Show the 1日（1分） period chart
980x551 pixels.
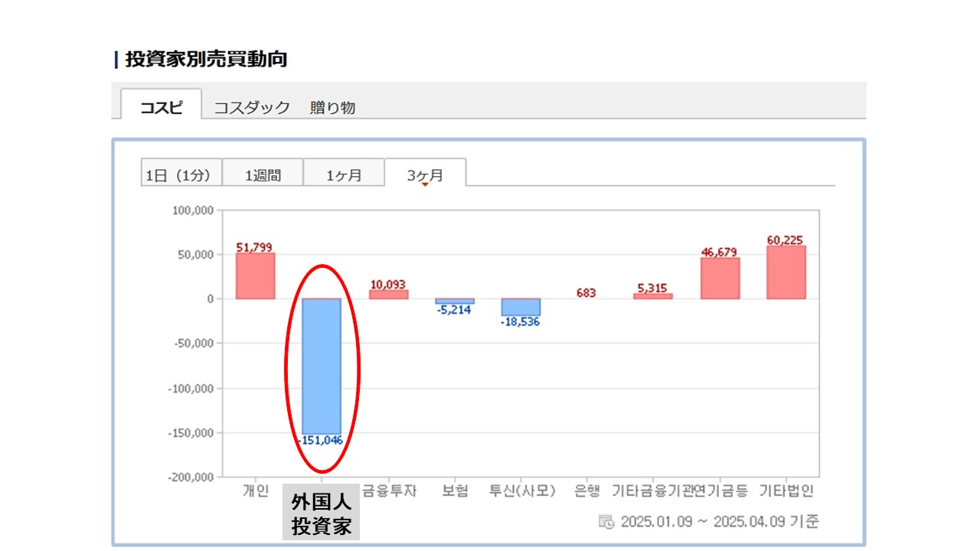pos(181,174)
